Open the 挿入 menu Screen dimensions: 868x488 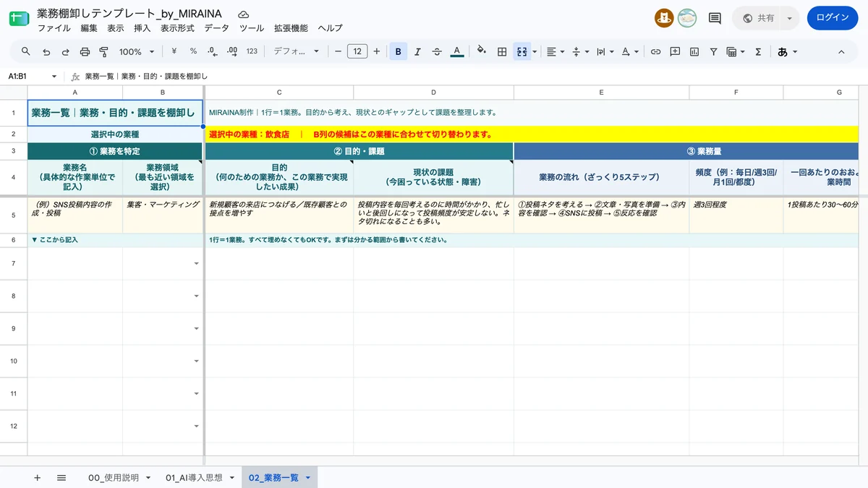142,28
